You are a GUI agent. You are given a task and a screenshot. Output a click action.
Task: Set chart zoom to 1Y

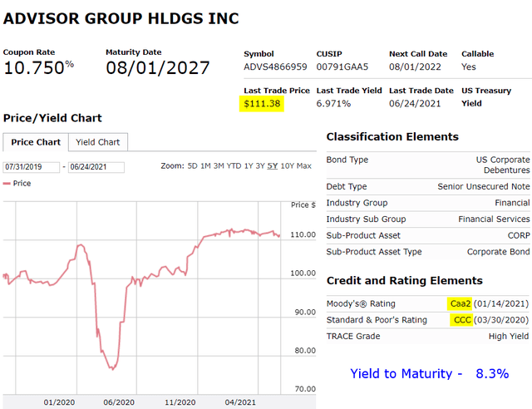tap(249, 166)
